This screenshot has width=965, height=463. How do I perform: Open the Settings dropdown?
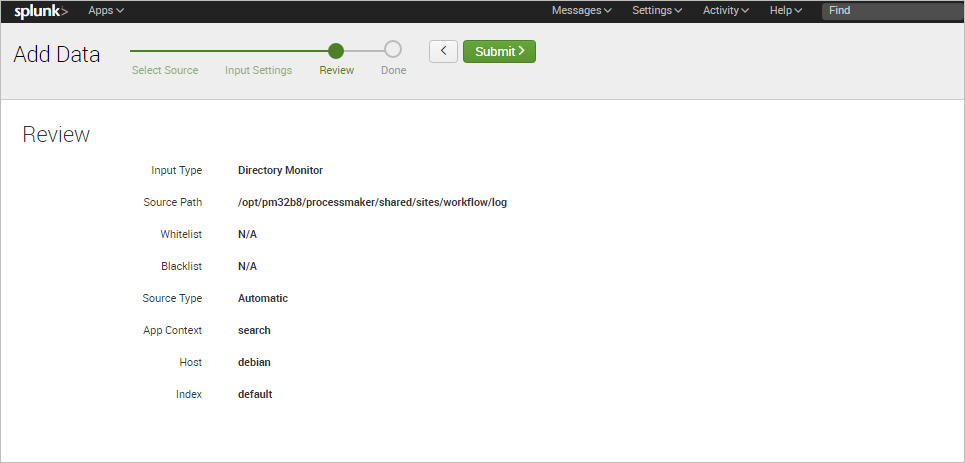[657, 10]
